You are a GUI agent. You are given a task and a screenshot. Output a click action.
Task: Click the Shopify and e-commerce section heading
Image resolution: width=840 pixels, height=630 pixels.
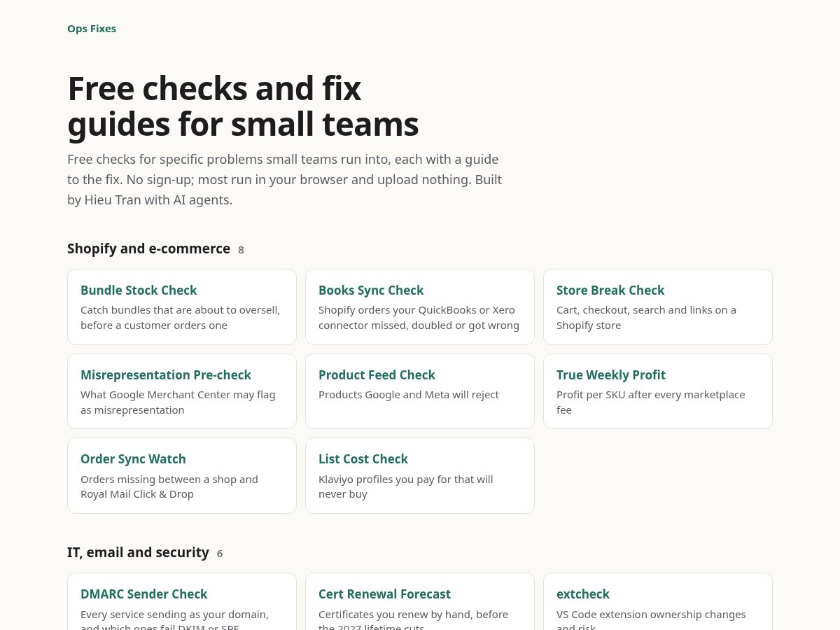pyautogui.click(x=148, y=248)
